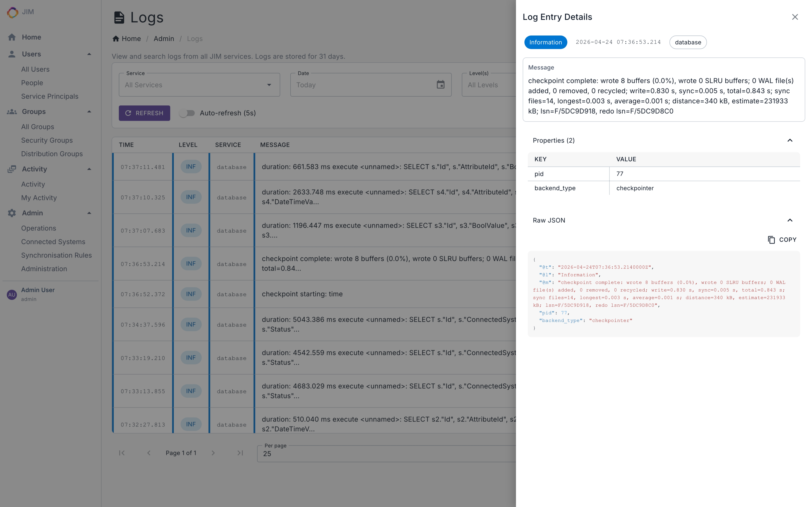Click the copy icon for Raw JSON
This screenshot has width=812, height=507.
[x=771, y=240]
